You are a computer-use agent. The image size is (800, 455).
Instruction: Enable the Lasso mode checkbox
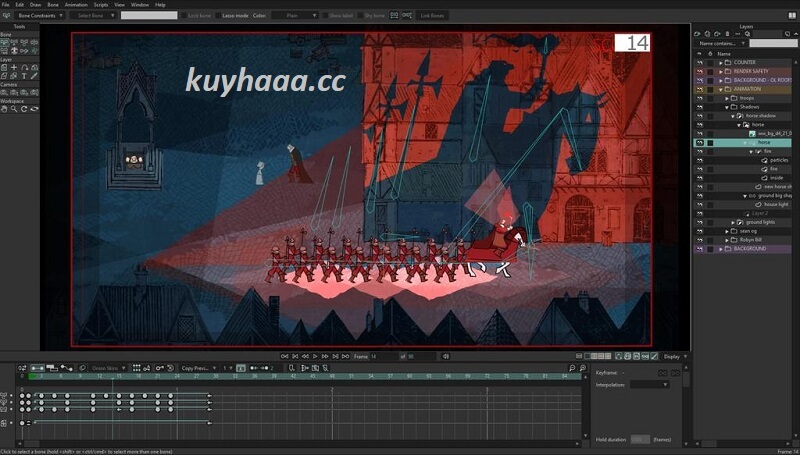click(218, 16)
